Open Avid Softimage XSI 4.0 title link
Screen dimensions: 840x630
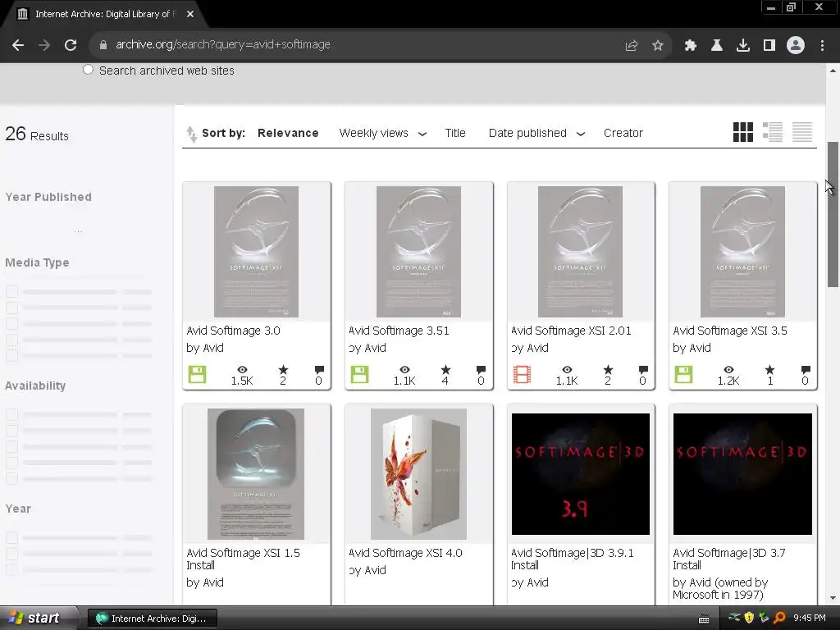tap(405, 553)
